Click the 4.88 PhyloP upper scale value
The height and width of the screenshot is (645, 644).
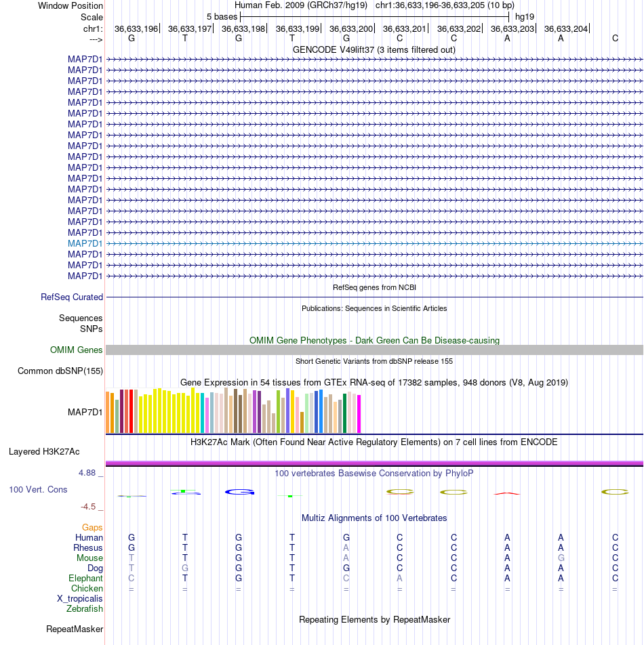[x=87, y=473]
